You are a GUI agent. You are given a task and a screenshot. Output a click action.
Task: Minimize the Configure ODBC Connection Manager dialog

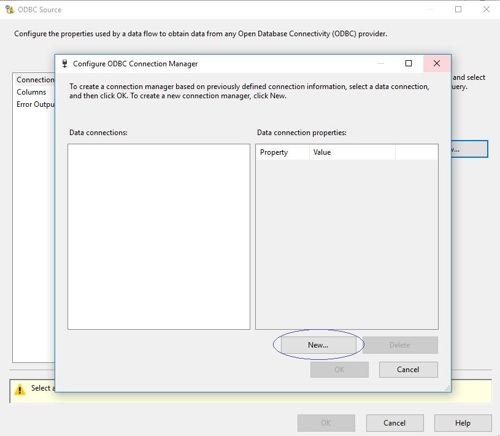(381, 63)
